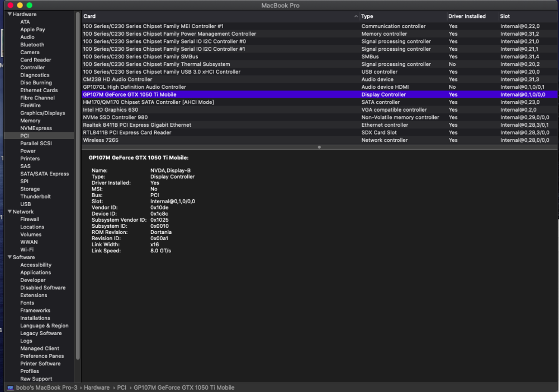This screenshot has width=559, height=392.
Task: Open Extensions under Software
Action: click(x=34, y=295)
